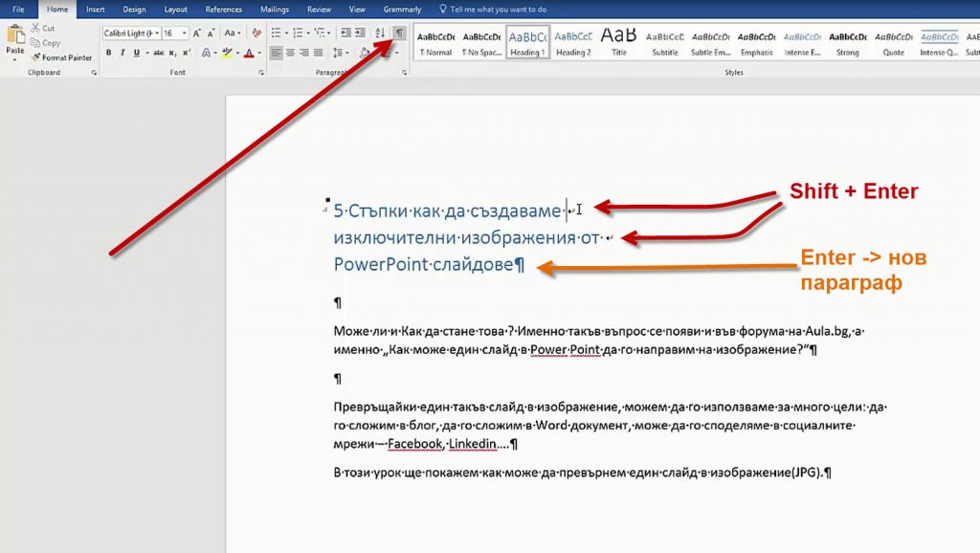This screenshot has height=553, width=980.
Task: Switch to the Insert ribbon tab
Action: [x=95, y=9]
